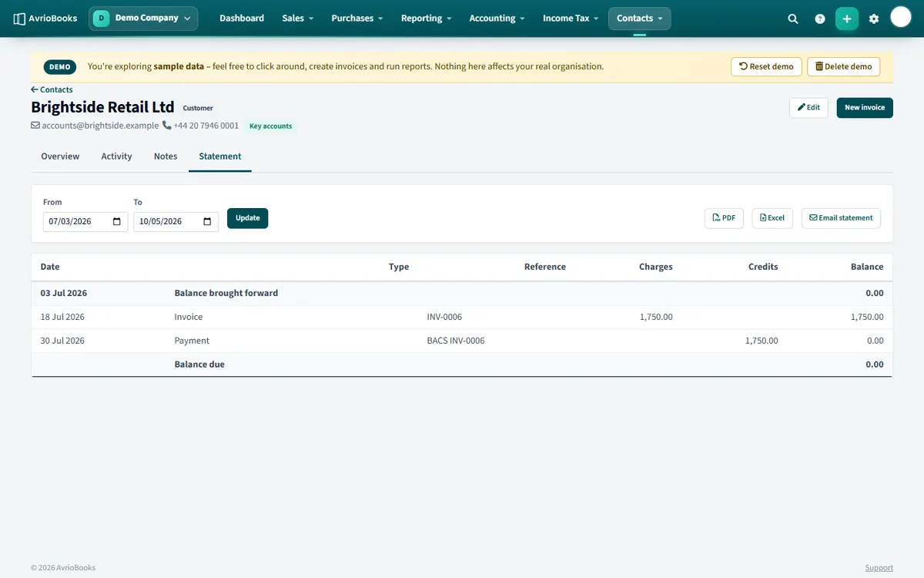The height and width of the screenshot is (578, 924).
Task: Click the DEMO badge in banner
Action: click(x=60, y=67)
